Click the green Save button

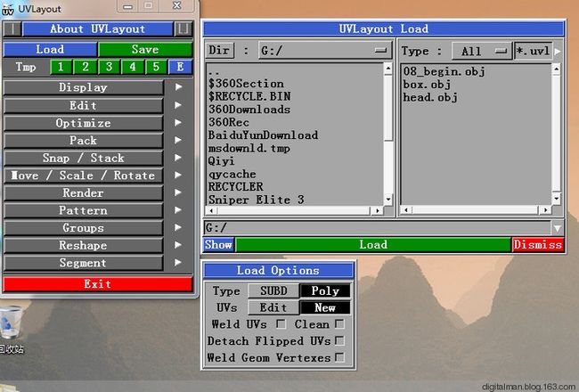(145, 49)
